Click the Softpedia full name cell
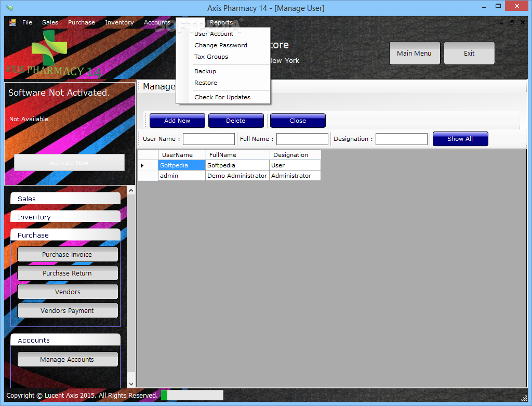The image size is (532, 406). coord(237,165)
